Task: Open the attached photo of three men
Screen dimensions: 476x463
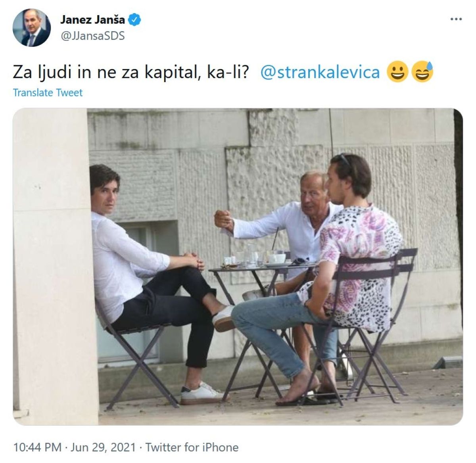Action: coord(238,267)
